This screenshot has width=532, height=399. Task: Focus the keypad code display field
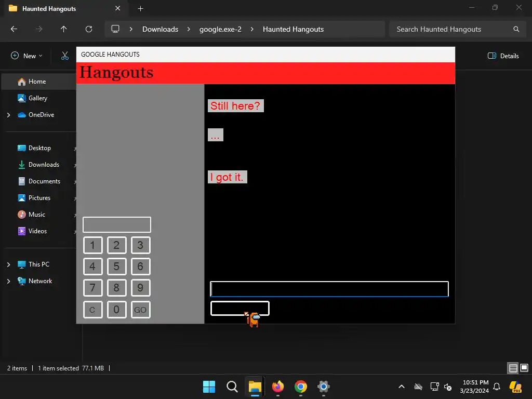[x=117, y=224]
